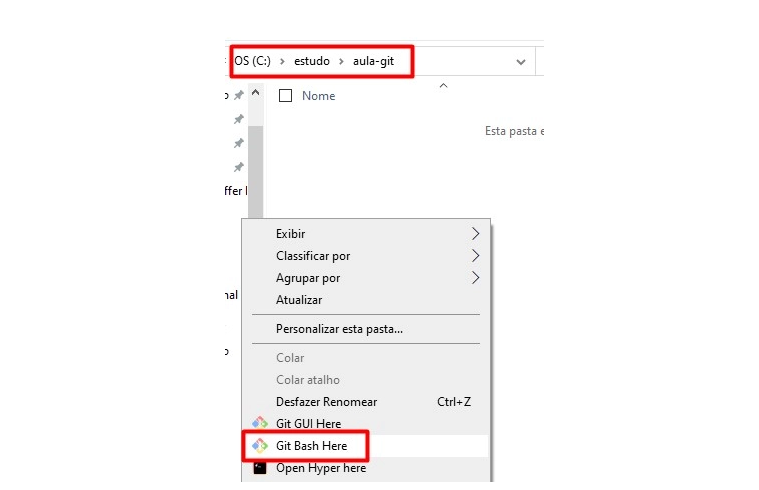Screen dimensions: 759x490
Task: Sort by the Nome column header
Action: 319,96
